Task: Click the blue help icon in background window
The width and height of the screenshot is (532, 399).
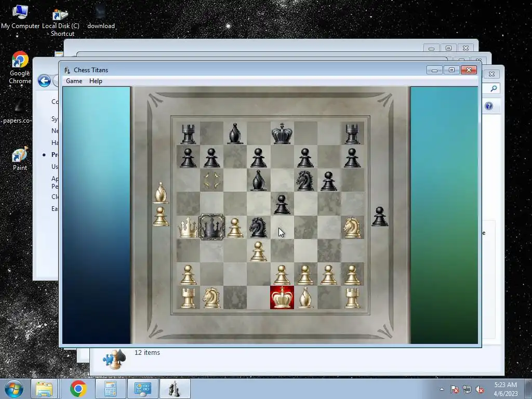Action: click(489, 106)
